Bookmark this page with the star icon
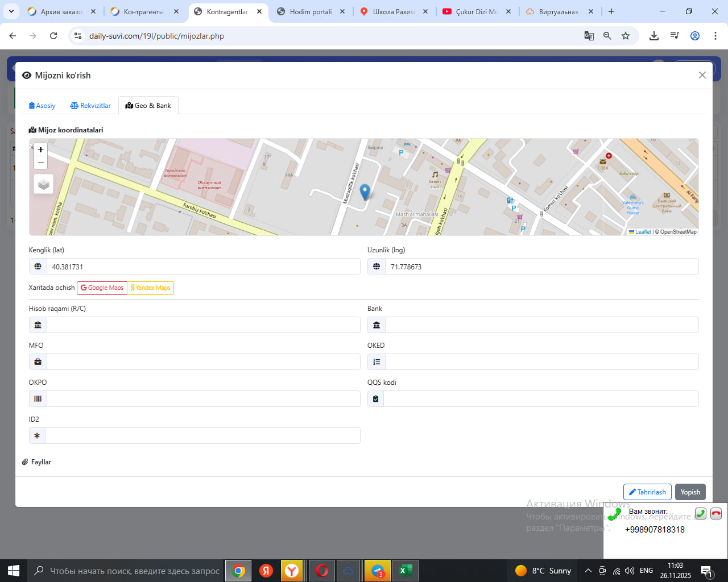The height and width of the screenshot is (582, 728). coord(626,36)
